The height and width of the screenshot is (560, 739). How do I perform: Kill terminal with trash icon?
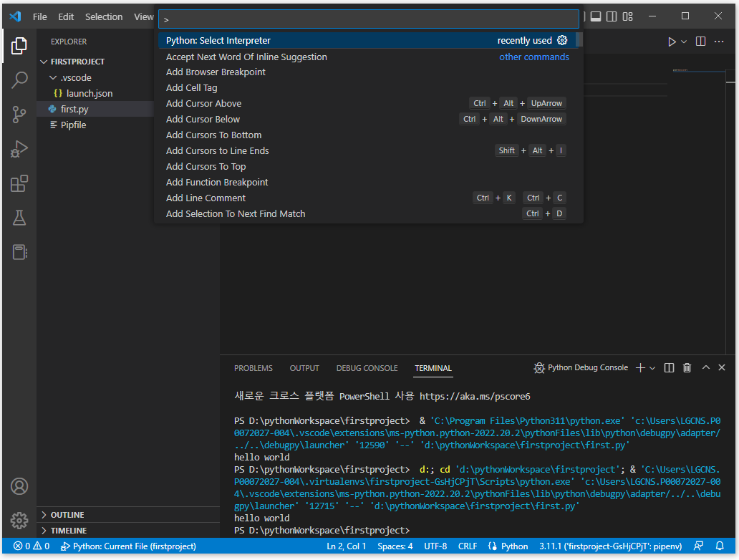coord(687,367)
